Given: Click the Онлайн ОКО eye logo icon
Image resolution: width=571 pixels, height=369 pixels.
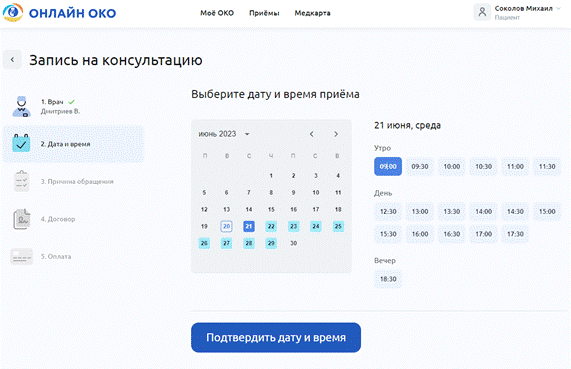Looking at the screenshot, I should (13, 12).
